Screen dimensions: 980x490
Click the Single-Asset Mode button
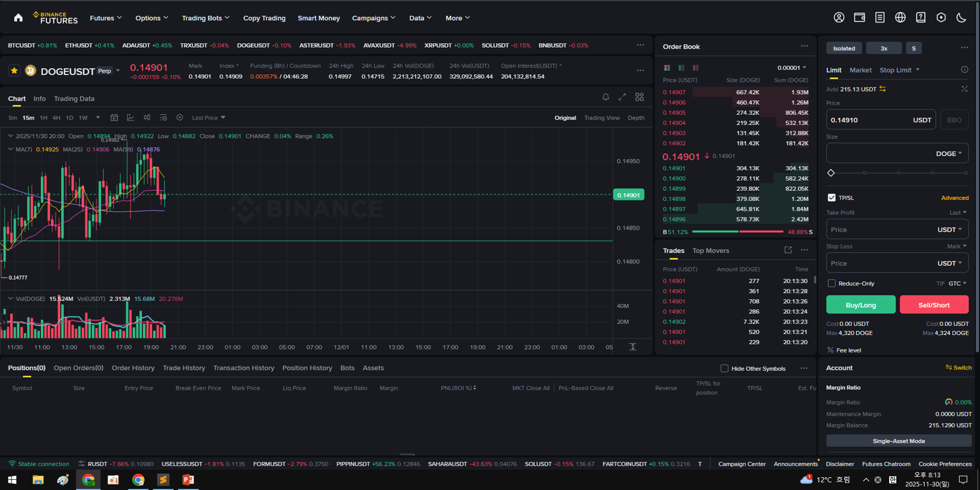pyautogui.click(x=898, y=441)
